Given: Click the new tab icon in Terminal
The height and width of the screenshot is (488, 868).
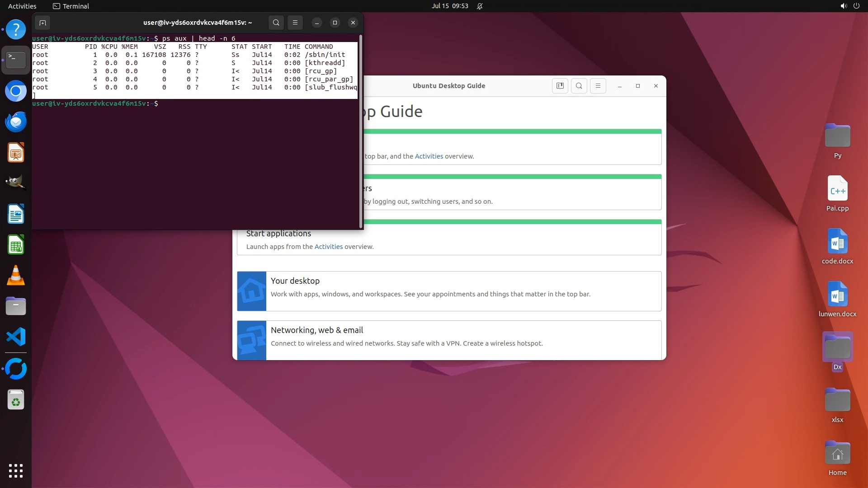Looking at the screenshot, I should click(42, 23).
